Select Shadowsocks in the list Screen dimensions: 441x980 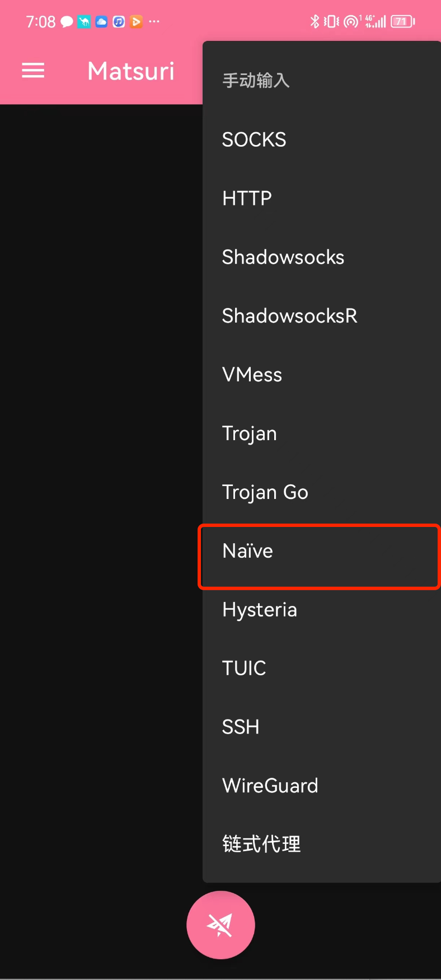(283, 257)
